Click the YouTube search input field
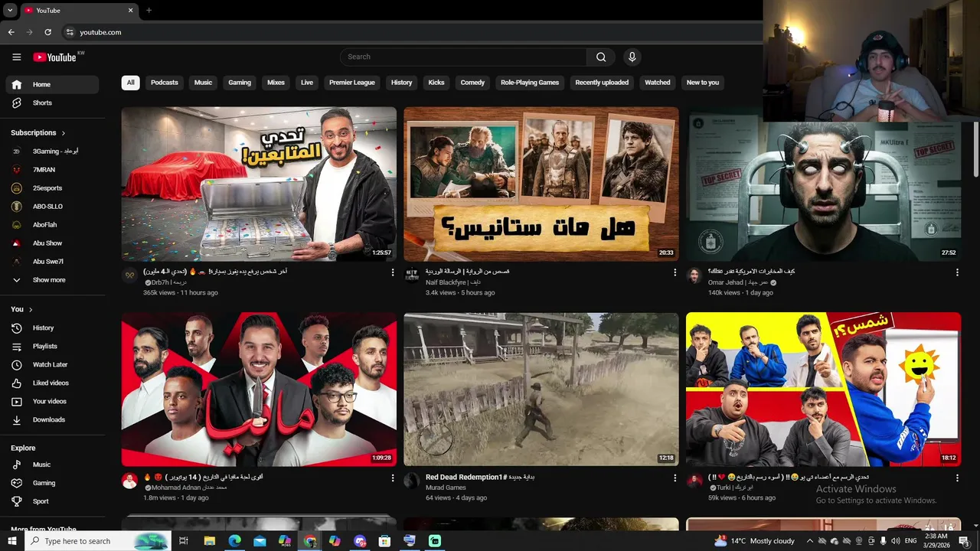The width and height of the screenshot is (980, 551). 464,57
